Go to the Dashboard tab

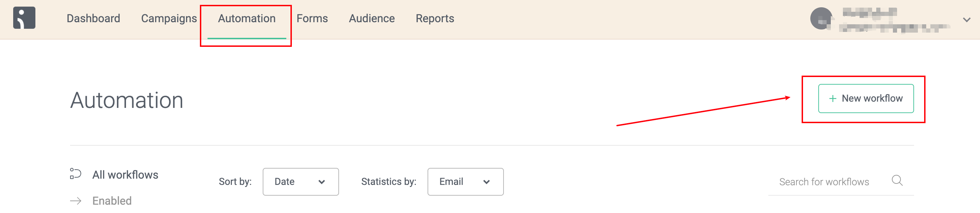click(93, 18)
